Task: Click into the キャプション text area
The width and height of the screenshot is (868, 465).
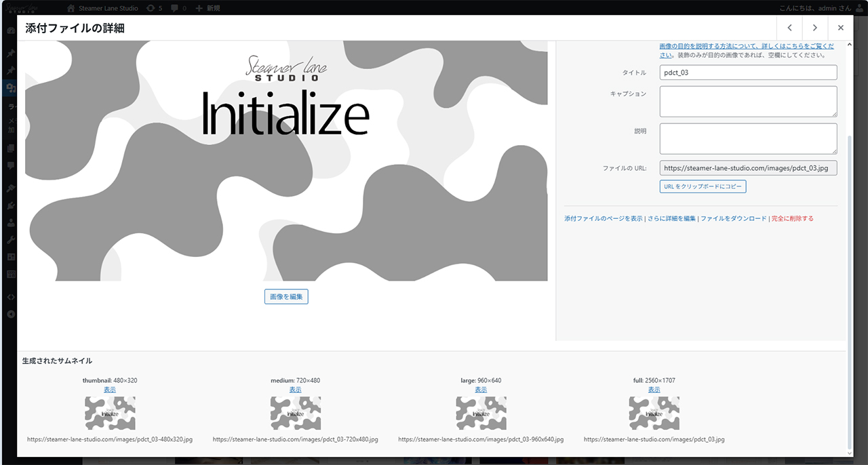Action: pos(748,102)
